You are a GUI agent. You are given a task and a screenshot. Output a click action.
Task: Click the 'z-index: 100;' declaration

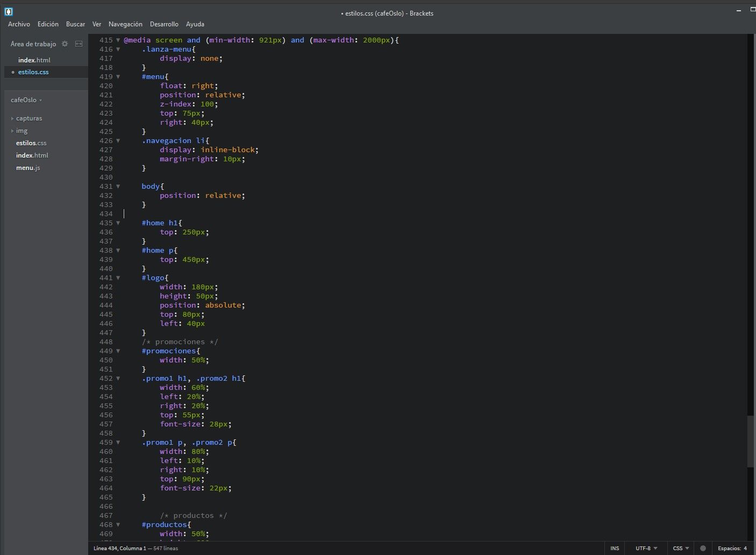[189, 104]
